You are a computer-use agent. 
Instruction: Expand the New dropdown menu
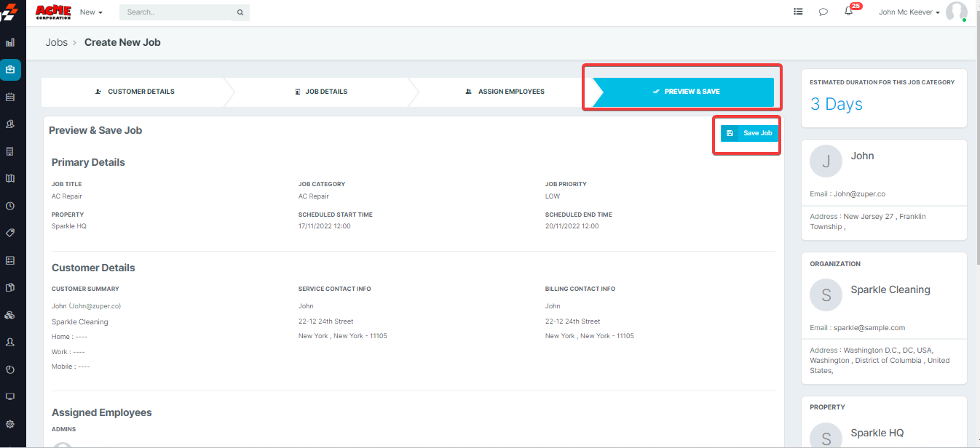click(91, 12)
